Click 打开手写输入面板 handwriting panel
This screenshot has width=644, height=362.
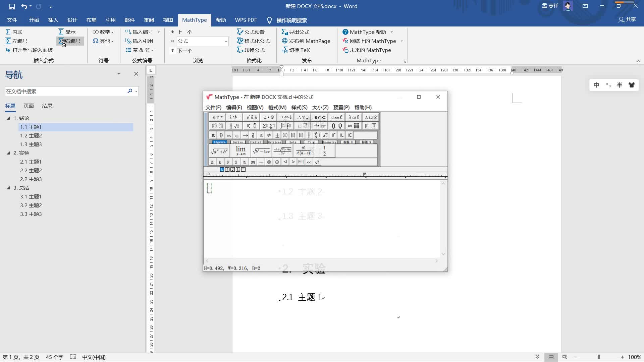coord(30,50)
